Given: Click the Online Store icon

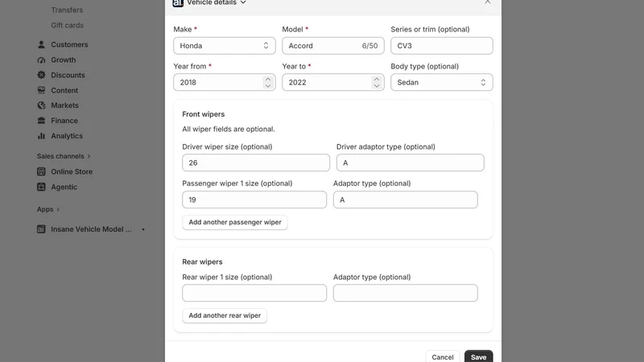Looking at the screenshot, I should [x=41, y=171].
